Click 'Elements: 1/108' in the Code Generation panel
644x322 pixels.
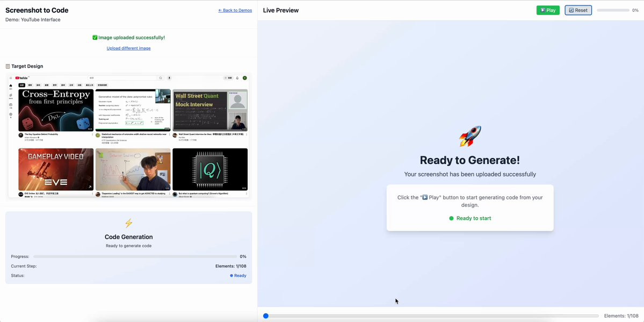[231, 266]
